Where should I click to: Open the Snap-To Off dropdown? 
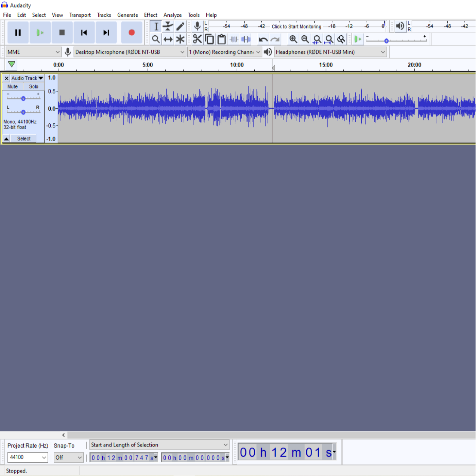[x=68, y=457]
